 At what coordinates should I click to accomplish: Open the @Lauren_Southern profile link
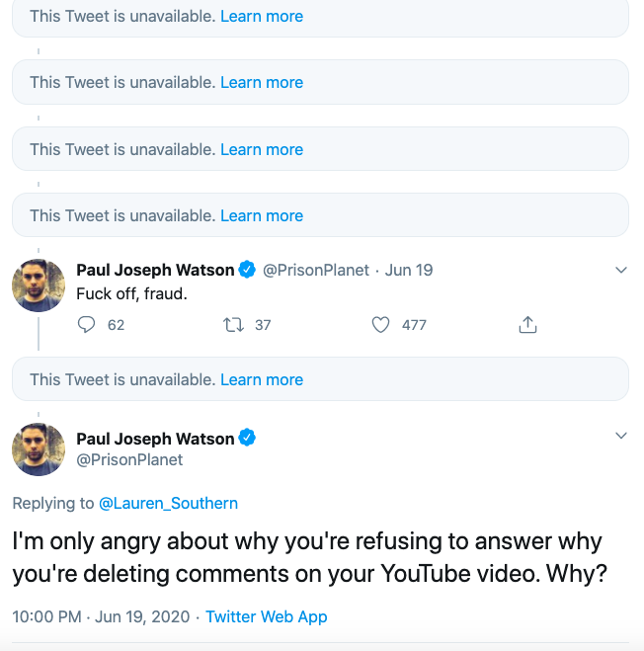click(168, 503)
